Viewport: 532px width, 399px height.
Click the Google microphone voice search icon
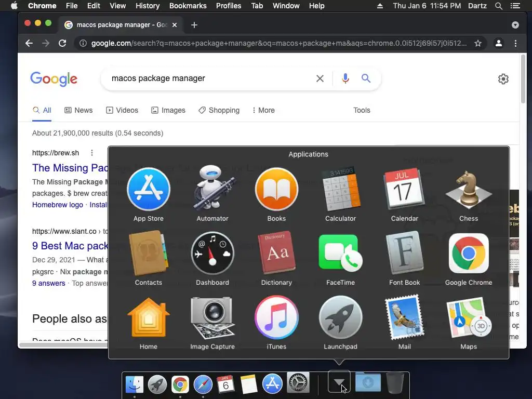[345, 78]
